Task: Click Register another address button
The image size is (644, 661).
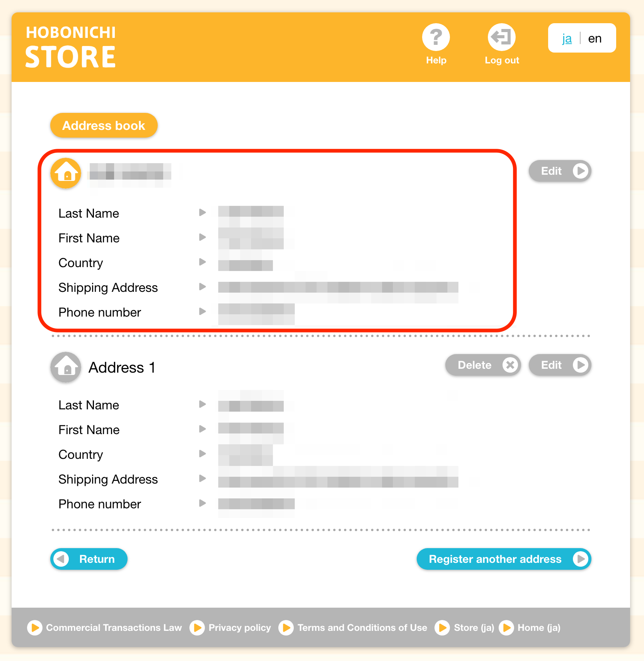Action: pyautogui.click(x=504, y=559)
